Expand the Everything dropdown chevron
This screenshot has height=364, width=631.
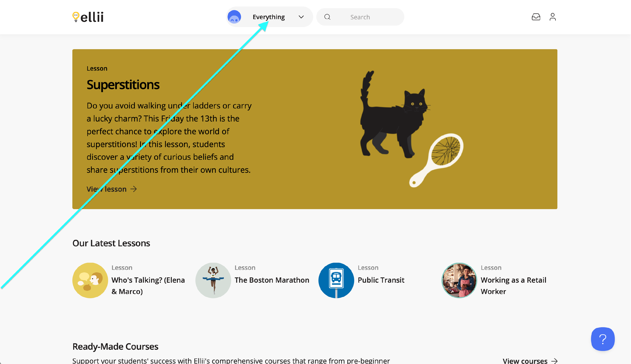click(x=301, y=17)
